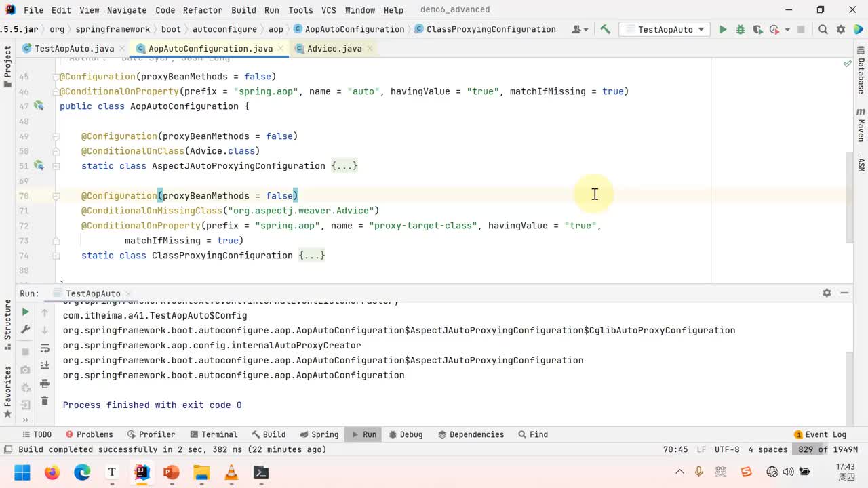Screen dimensions: 868x488
Task: Open IDE settings gear in top toolbar
Action: (841, 29)
